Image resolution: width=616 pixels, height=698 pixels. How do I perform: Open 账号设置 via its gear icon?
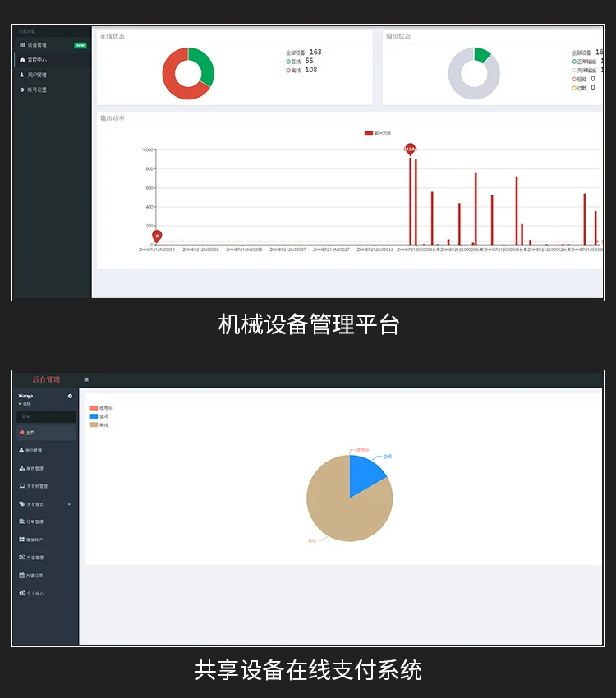[22, 90]
